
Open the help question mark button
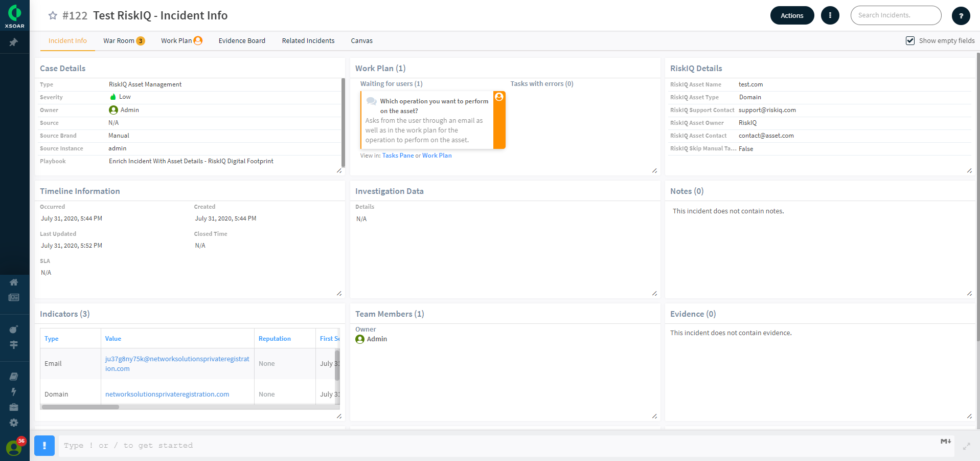961,16
